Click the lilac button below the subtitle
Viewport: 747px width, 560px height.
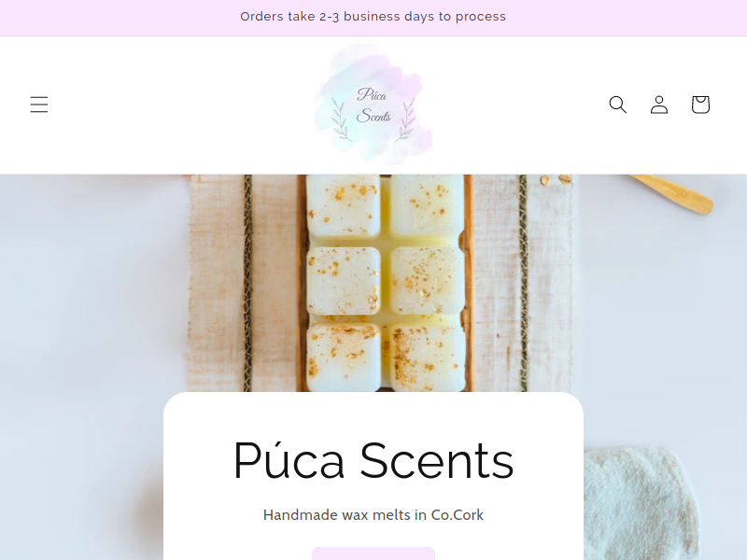(x=373, y=553)
